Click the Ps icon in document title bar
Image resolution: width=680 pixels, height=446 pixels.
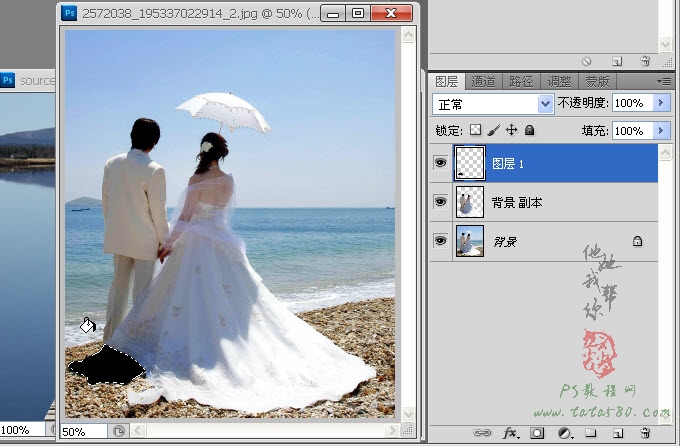point(69,13)
